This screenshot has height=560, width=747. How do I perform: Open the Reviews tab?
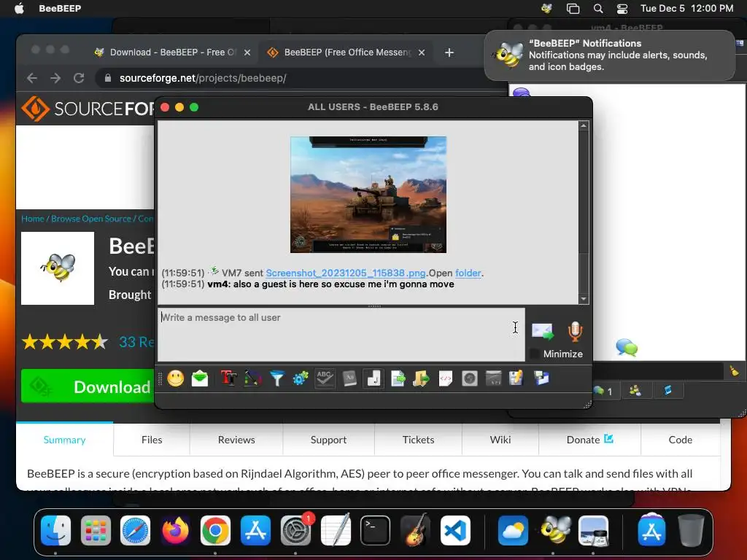click(236, 440)
